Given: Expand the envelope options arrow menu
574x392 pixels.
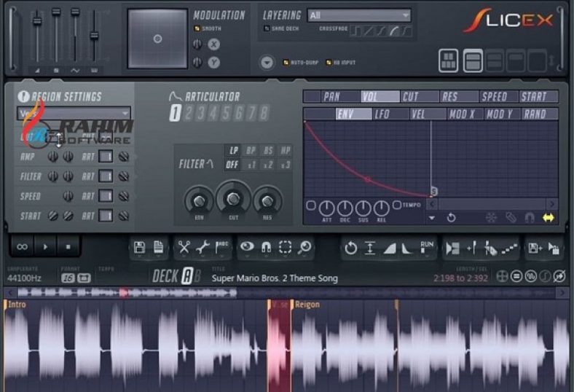Looking at the screenshot, I should click(x=432, y=218).
